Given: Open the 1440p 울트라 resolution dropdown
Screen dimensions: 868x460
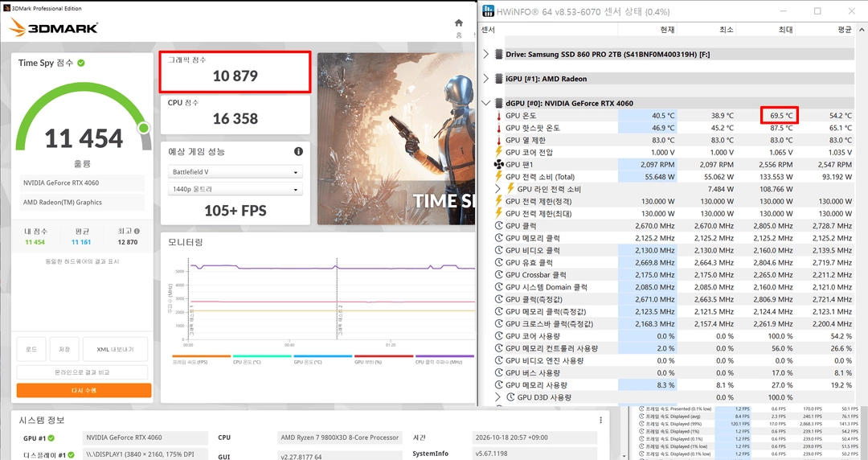Looking at the screenshot, I should pos(235,189).
